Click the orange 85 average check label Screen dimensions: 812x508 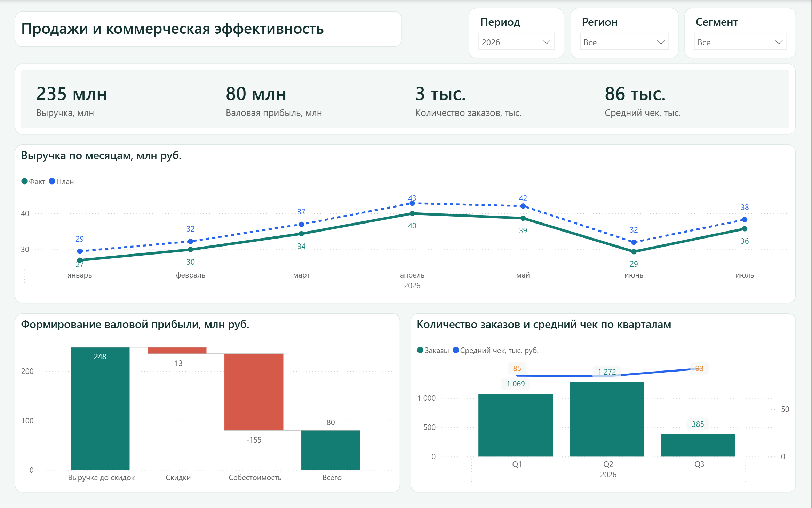[x=517, y=368]
